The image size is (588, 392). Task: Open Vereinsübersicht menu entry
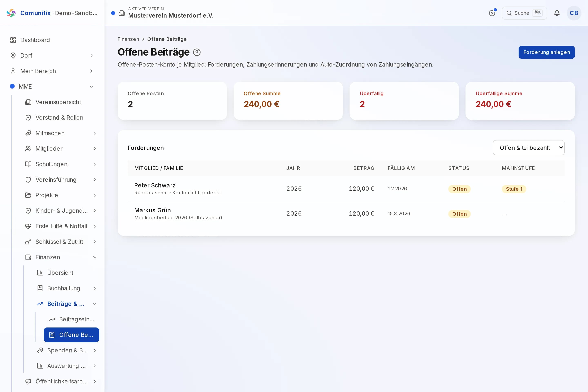pos(60,102)
